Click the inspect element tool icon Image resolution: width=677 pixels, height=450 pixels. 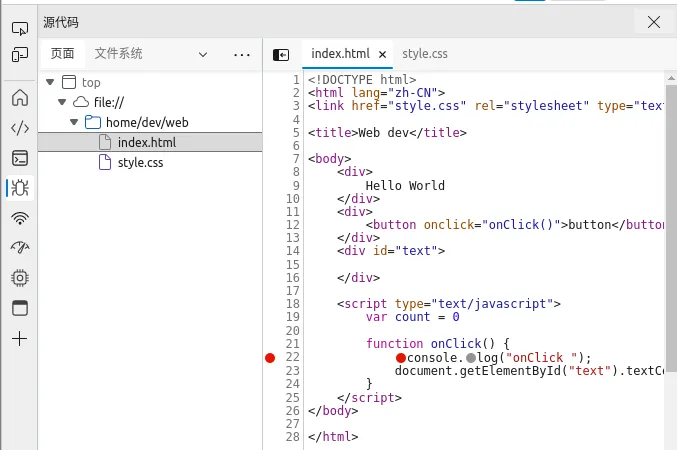point(20,29)
